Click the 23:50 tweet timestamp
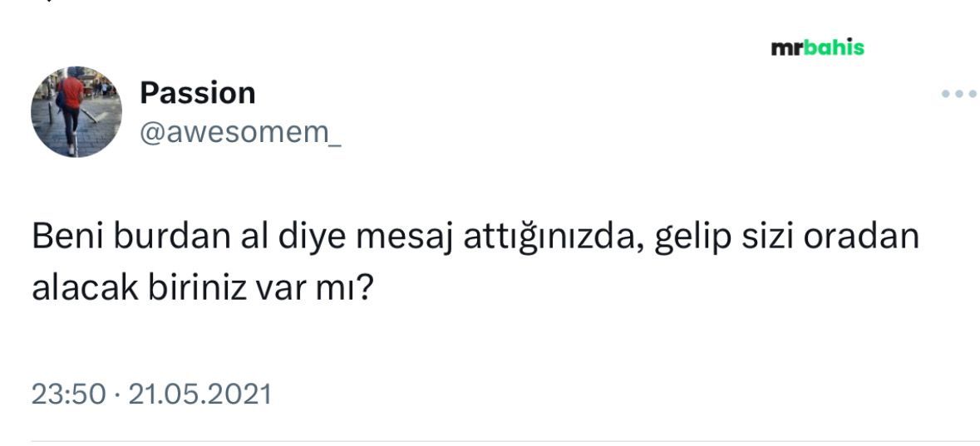The width and height of the screenshot is (980, 446). pyautogui.click(x=68, y=393)
